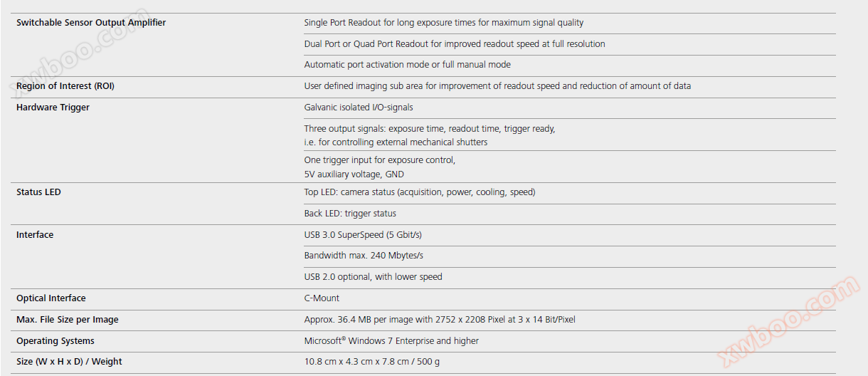The height and width of the screenshot is (376, 868).
Task: Select the Region of Interest (ROI) label
Action: (x=65, y=86)
